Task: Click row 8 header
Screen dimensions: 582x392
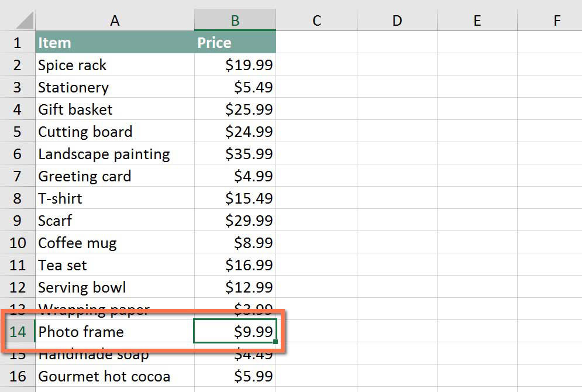Action: pos(18,198)
